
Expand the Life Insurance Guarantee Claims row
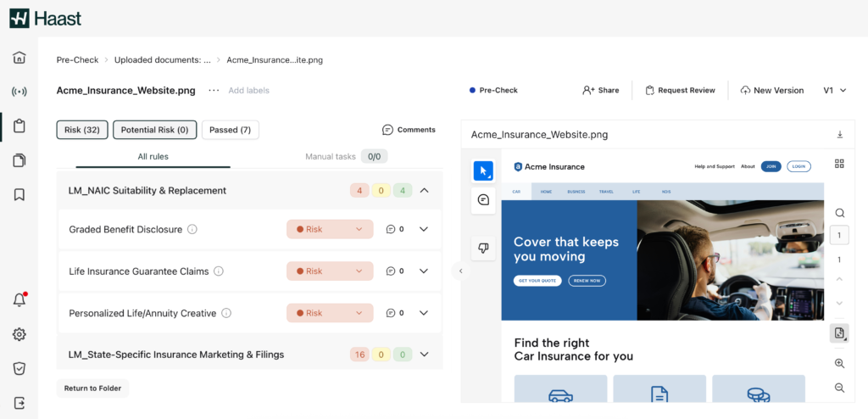pyautogui.click(x=424, y=271)
